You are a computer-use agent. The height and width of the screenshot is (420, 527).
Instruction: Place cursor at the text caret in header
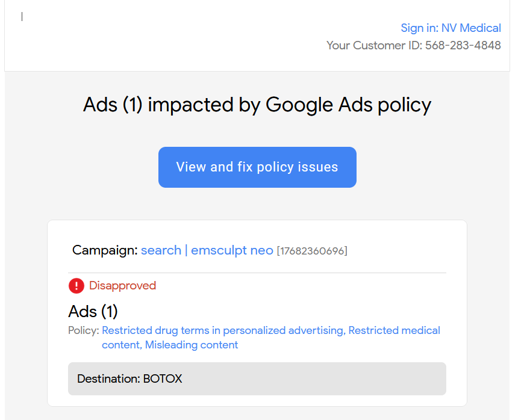(22, 16)
